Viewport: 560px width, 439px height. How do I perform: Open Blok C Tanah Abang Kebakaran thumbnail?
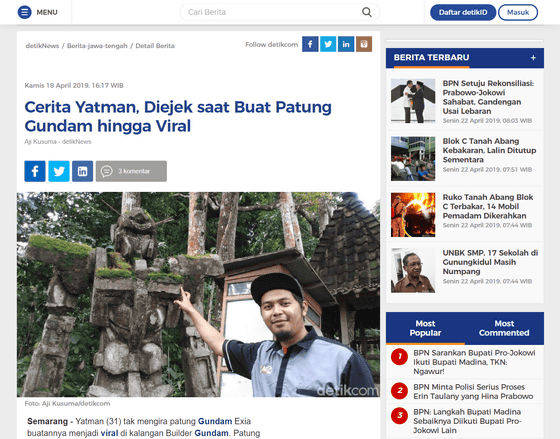click(x=413, y=159)
